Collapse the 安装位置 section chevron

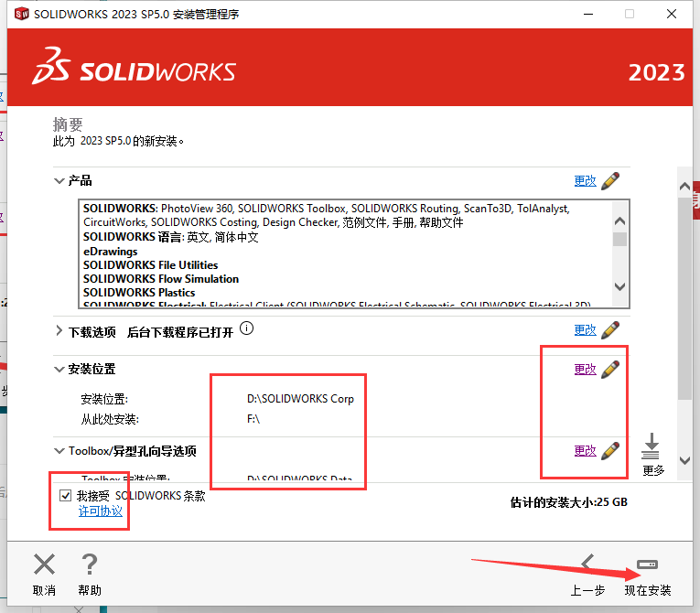tap(59, 370)
